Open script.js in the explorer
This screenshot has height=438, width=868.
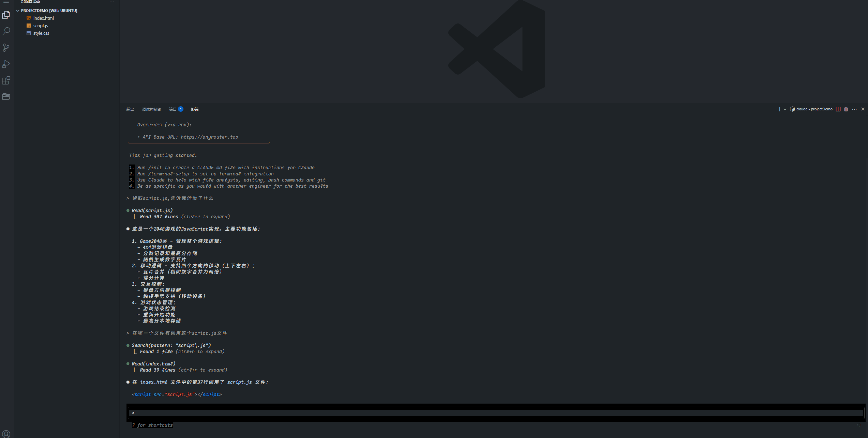(41, 26)
